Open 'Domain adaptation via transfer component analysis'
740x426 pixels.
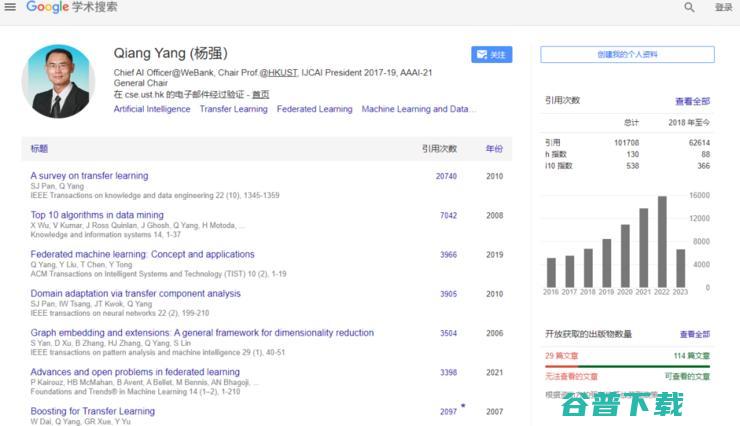pos(135,293)
